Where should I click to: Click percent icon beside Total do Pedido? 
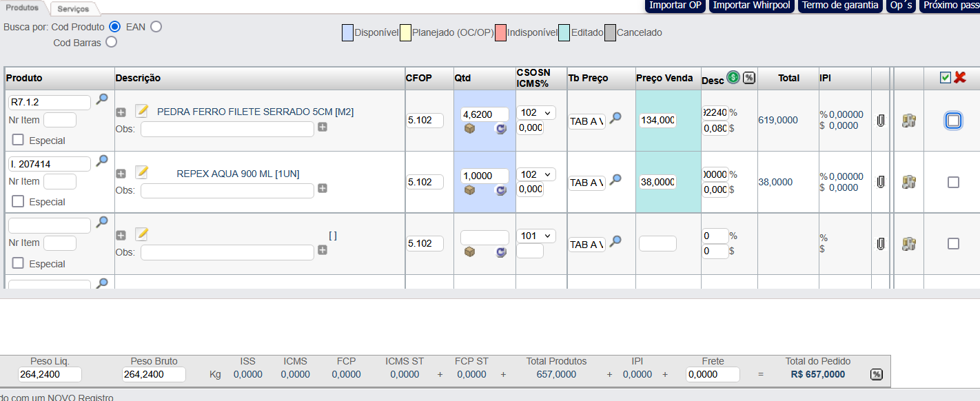click(876, 374)
